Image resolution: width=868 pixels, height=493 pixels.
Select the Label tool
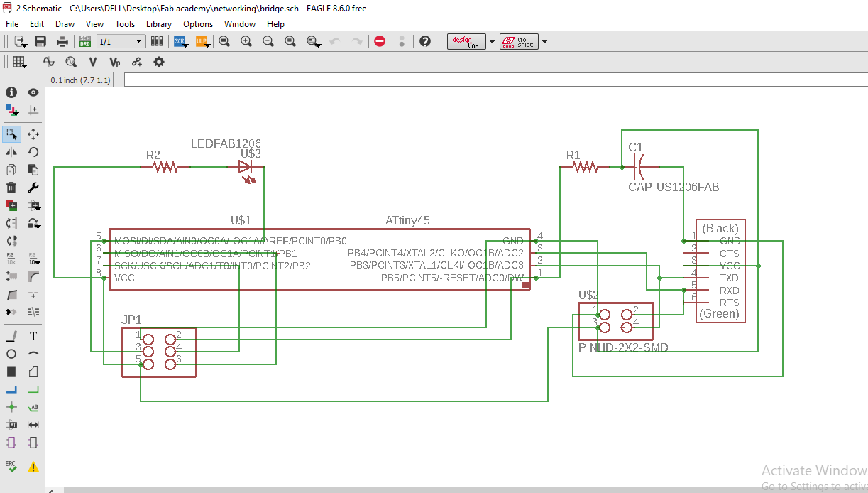(33, 407)
